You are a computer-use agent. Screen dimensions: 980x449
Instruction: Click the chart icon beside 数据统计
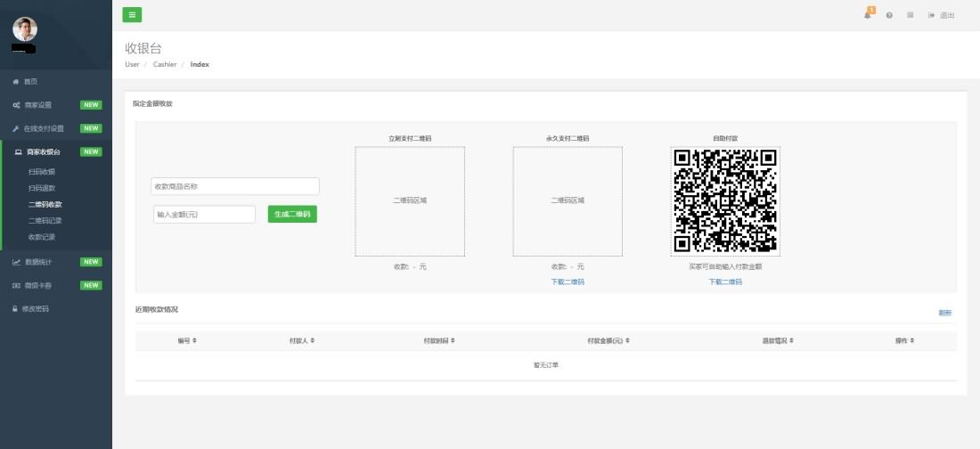point(16,261)
